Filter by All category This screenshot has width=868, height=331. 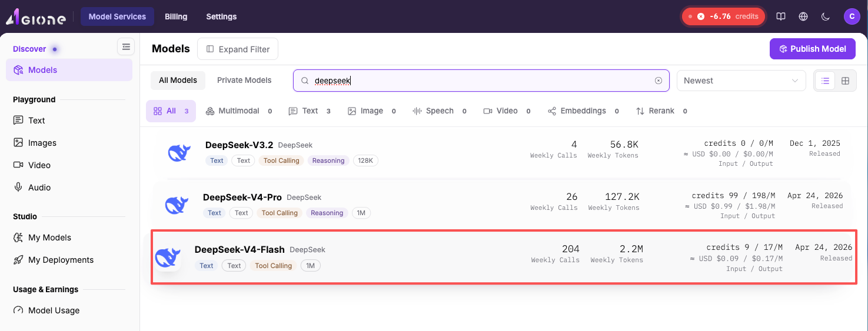pos(171,111)
